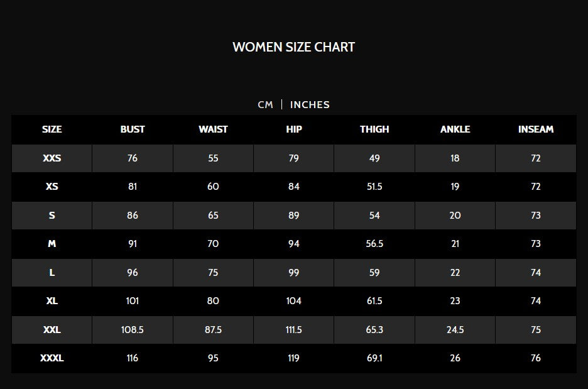Select the XXL size row label
The width and height of the screenshot is (588, 389).
pos(52,330)
